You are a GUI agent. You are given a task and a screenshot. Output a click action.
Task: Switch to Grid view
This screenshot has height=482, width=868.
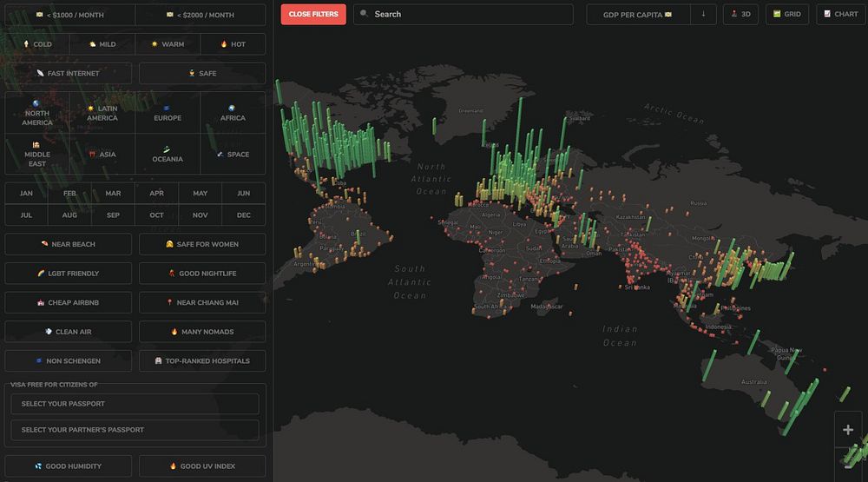tap(787, 15)
